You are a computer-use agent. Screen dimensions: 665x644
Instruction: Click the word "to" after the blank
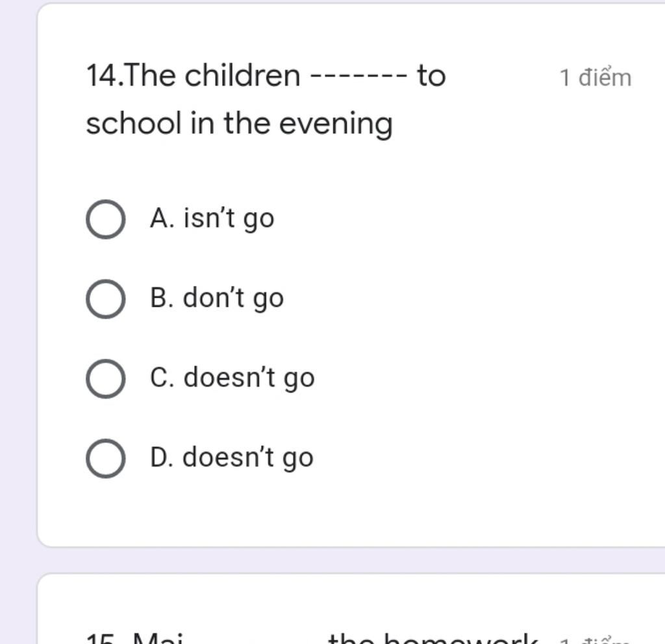pos(431,75)
